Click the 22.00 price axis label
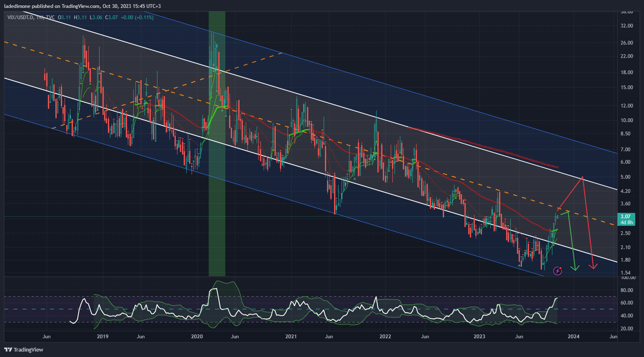The height and width of the screenshot is (357, 644). [x=627, y=56]
